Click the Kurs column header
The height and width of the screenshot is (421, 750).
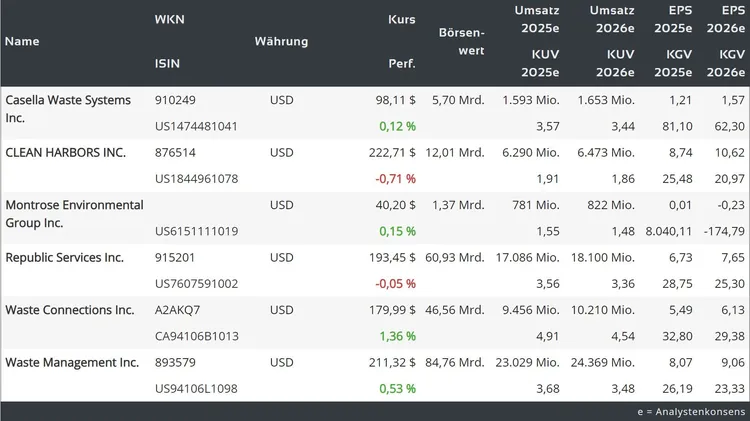[402, 20]
